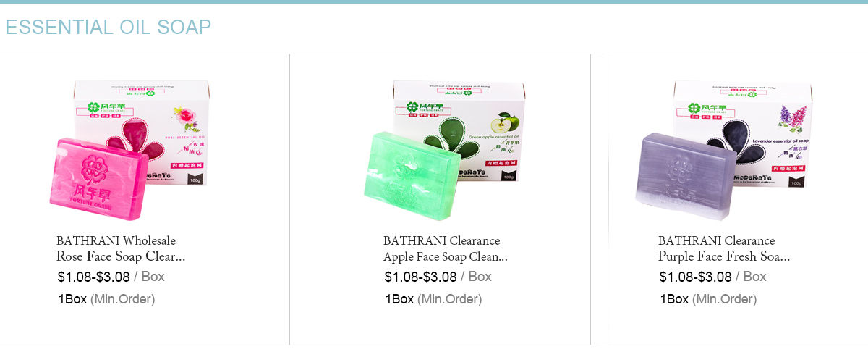The width and height of the screenshot is (868, 352).
Task: Open BATHRANI Wholesale Rose Face Soap listing
Action: (121, 248)
